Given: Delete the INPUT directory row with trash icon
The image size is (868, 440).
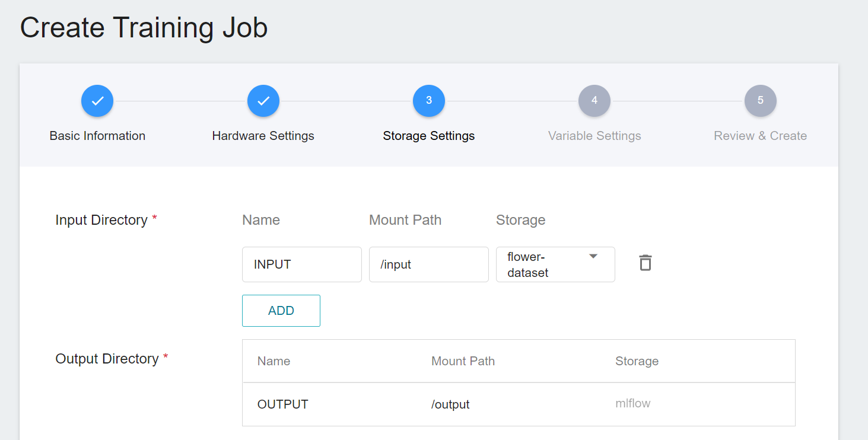Looking at the screenshot, I should pos(645,263).
